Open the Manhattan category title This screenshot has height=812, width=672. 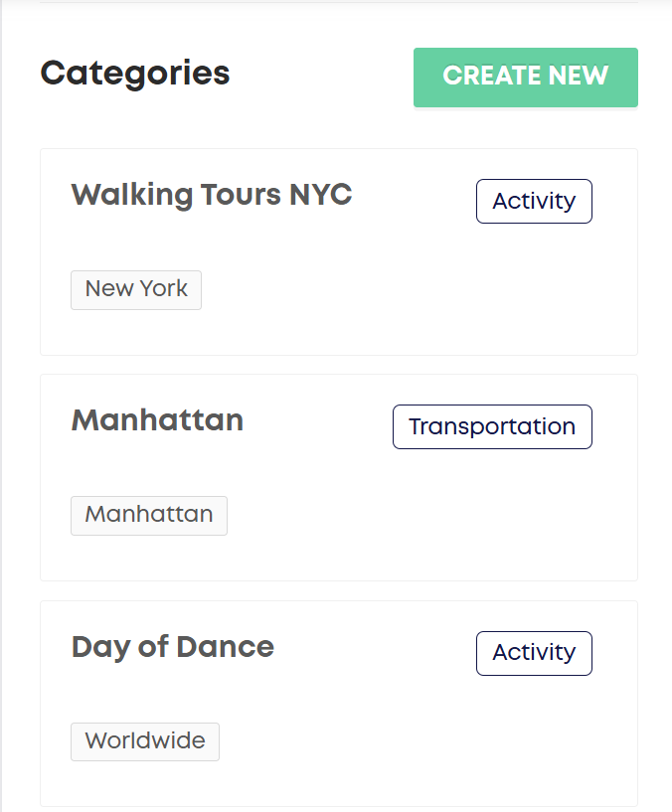coord(157,420)
